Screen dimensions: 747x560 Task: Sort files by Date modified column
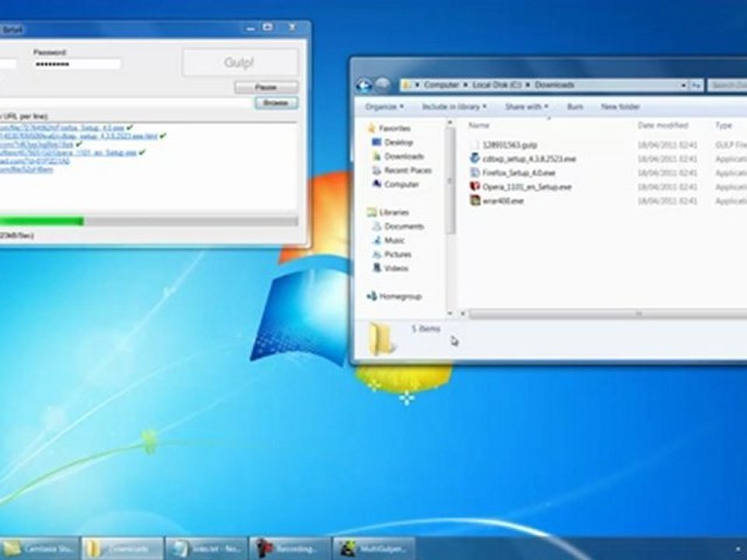click(663, 125)
